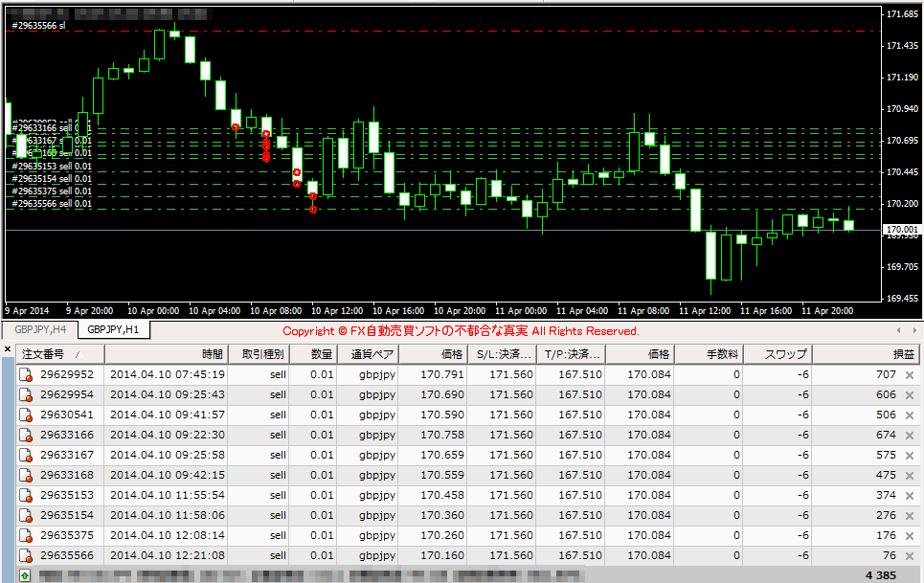
Task: Sort orders by the 時間 column header
Action: 167,354
